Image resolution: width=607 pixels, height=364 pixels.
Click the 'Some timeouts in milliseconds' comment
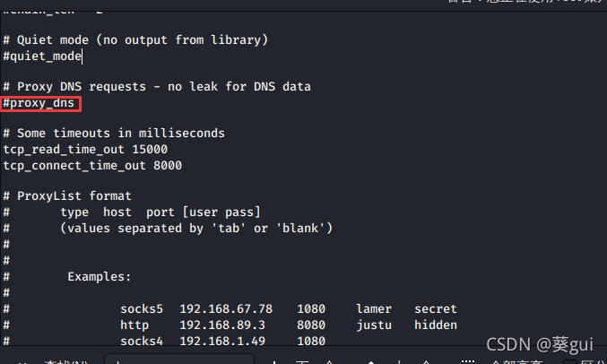pyautogui.click(x=114, y=134)
